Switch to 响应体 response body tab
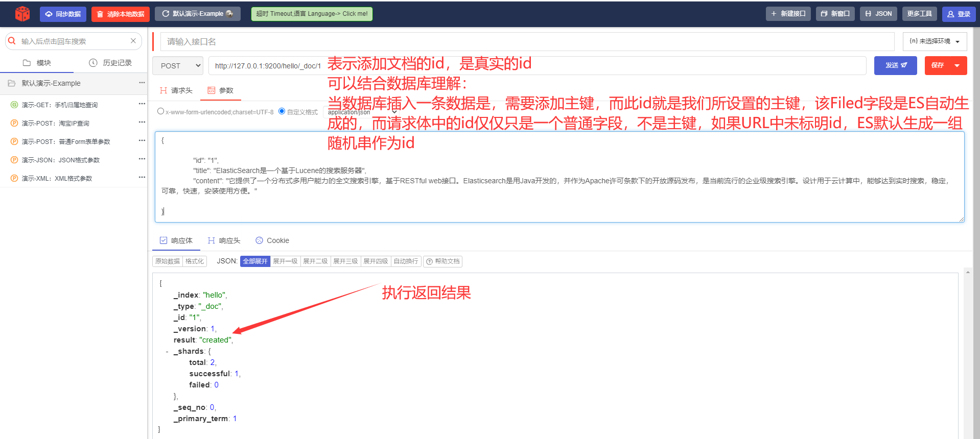Viewport: 980px width, 439px height. pos(176,240)
